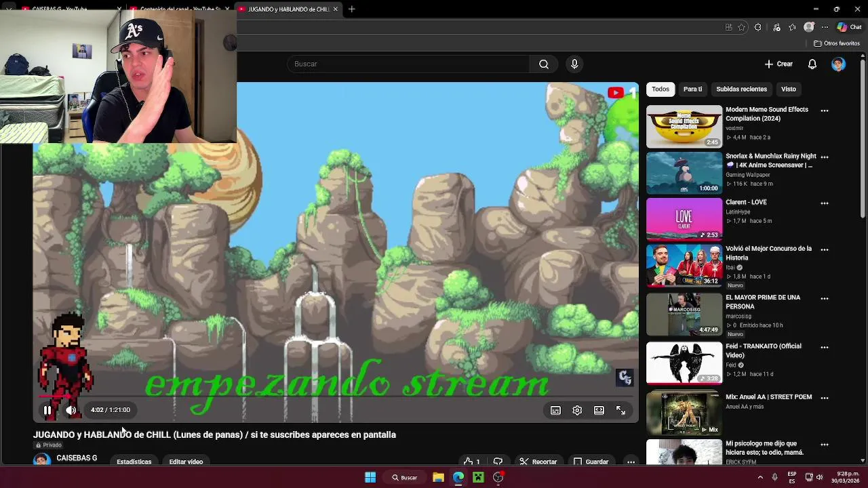Open YouTube notifications bell
The width and height of the screenshot is (868, 488).
[812, 64]
